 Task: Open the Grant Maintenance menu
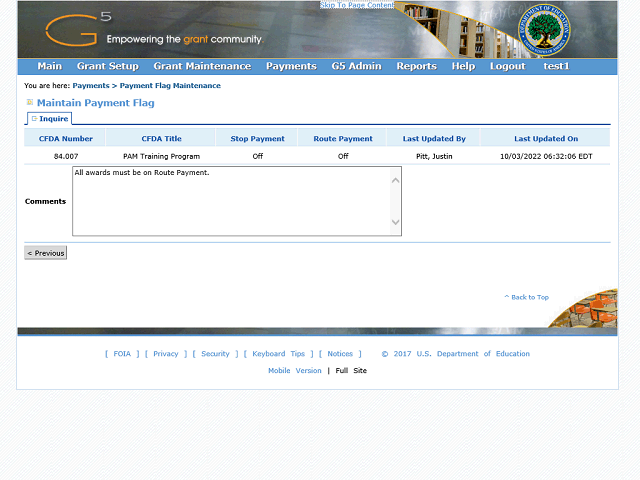tap(202, 66)
